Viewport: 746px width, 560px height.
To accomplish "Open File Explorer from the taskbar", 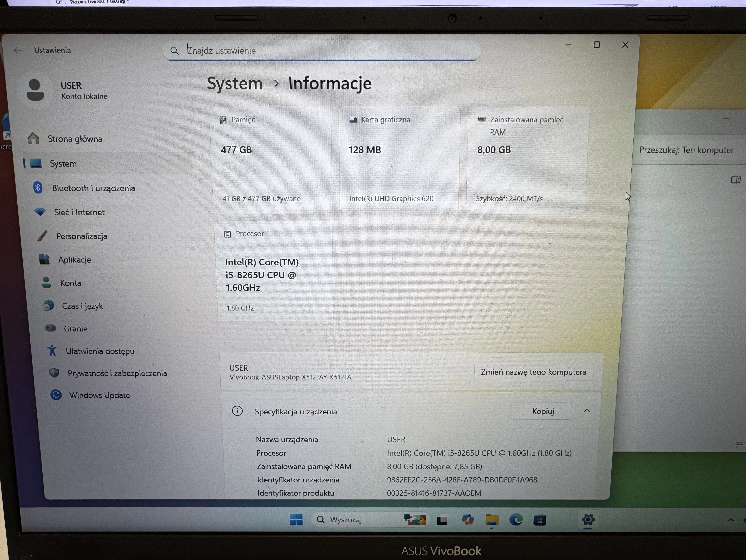I will (x=492, y=519).
